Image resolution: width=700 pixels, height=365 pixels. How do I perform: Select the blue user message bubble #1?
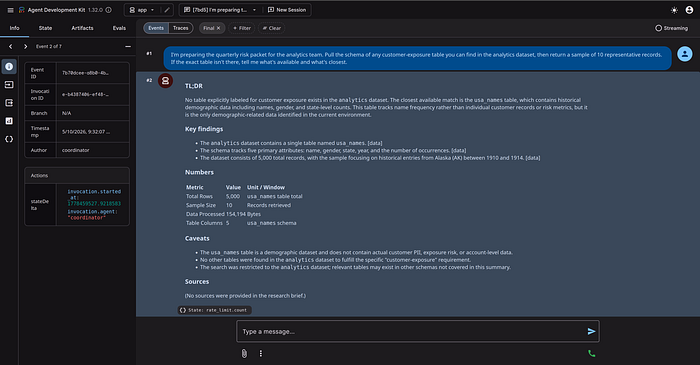(417, 58)
